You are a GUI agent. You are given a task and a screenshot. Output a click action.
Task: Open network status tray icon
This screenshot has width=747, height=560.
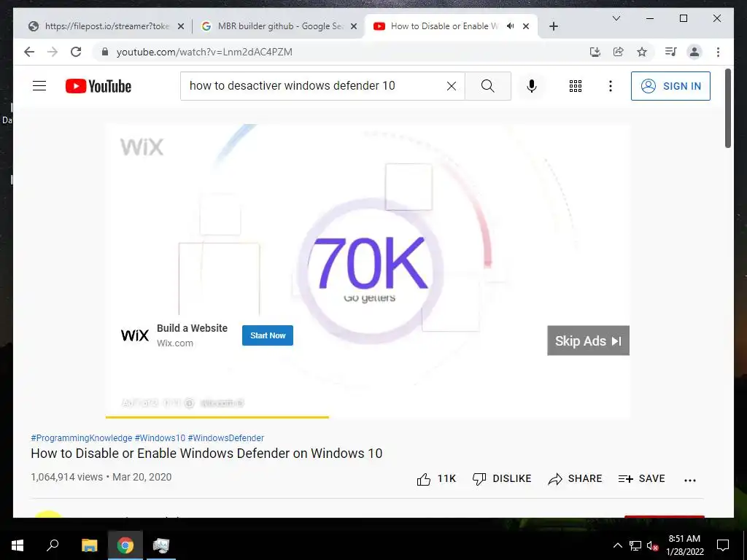pos(635,545)
